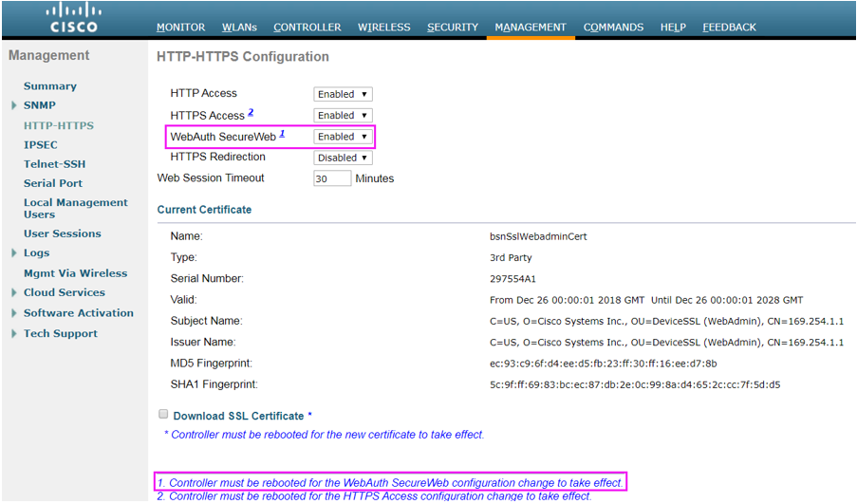Check the Download SSL Certificate checkbox
The width and height of the screenshot is (857, 504).
tap(163, 414)
